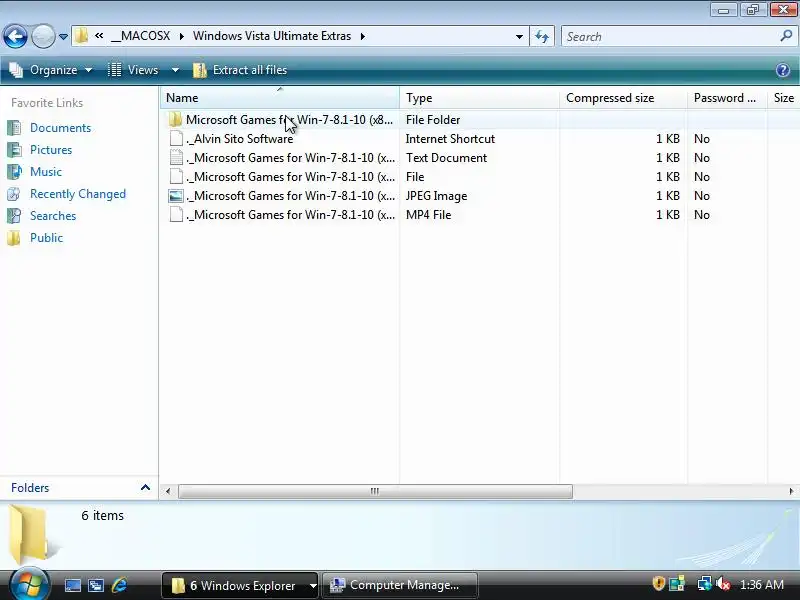Image resolution: width=800 pixels, height=600 pixels.
Task: Click Windows Explorer taskbar button
Action: click(x=235, y=585)
